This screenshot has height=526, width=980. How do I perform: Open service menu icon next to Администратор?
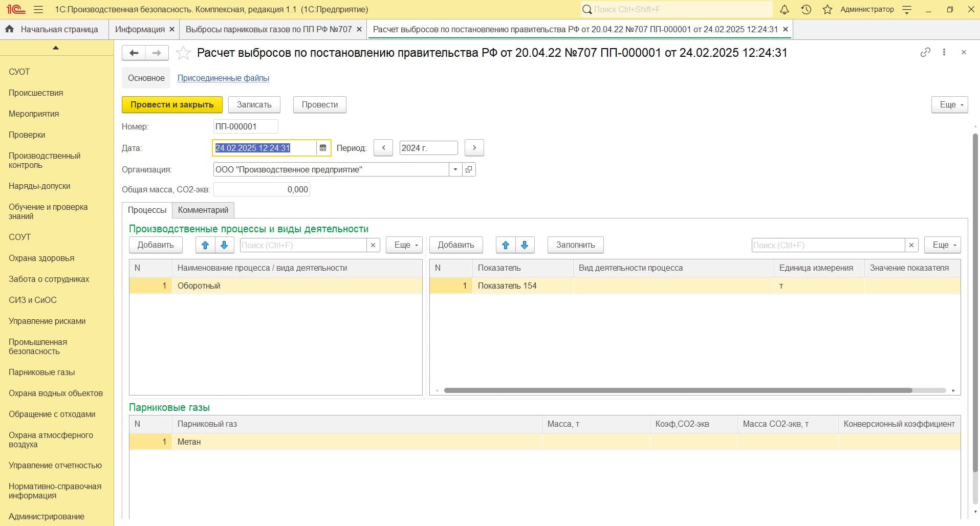coord(907,9)
